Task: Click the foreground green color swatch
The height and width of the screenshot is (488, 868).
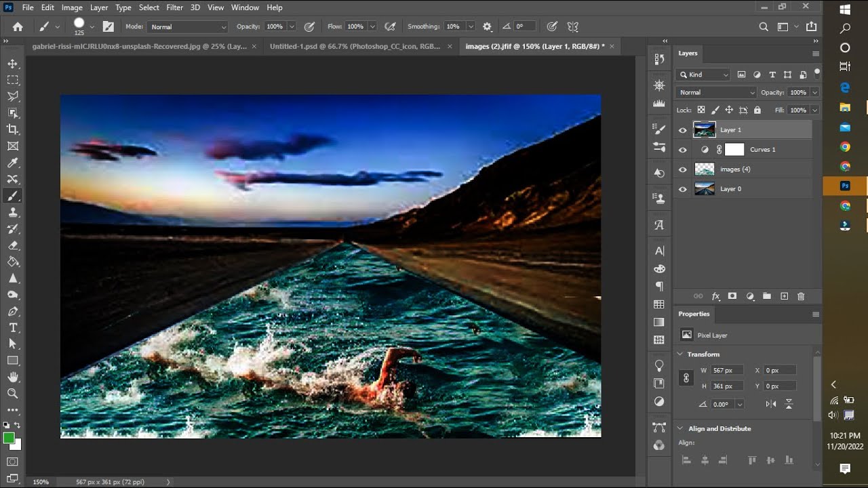Action: point(9,438)
